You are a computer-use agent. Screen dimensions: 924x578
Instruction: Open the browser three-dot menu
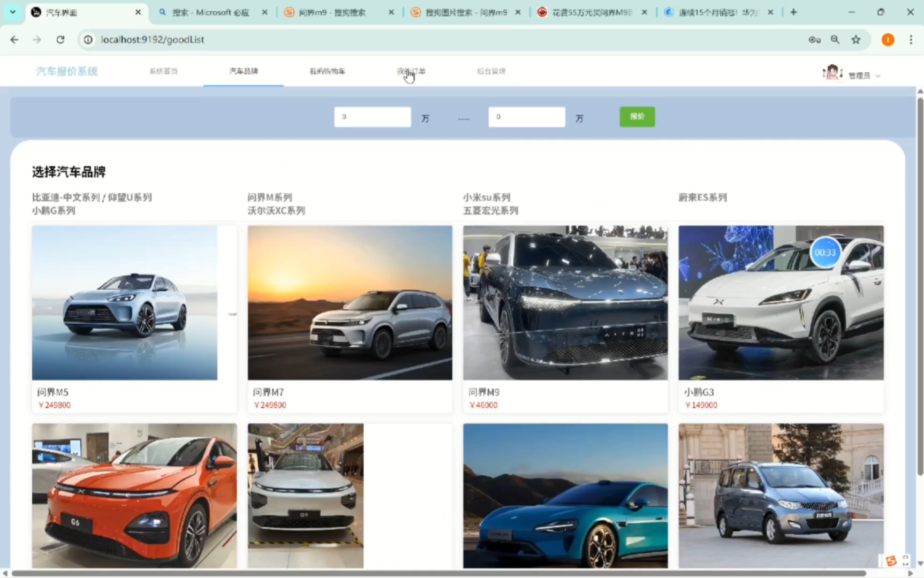click(911, 40)
